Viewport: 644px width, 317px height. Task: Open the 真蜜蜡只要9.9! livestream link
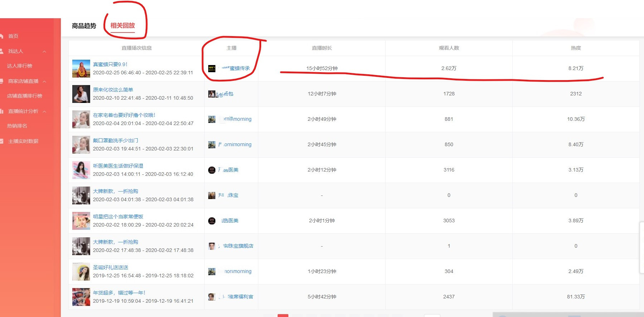110,64
